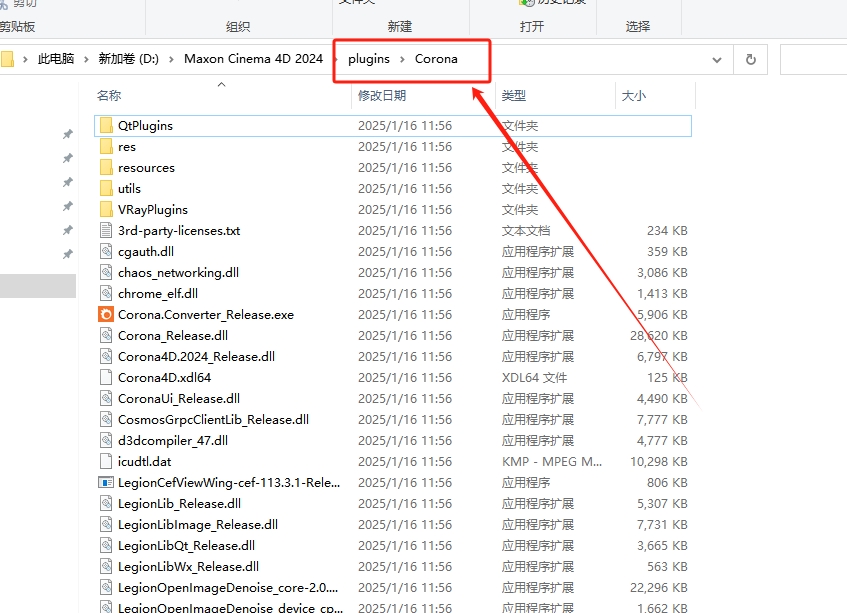Expand chevron before 此电脑 breadcrumb
The height and width of the screenshot is (613, 847).
[25, 59]
